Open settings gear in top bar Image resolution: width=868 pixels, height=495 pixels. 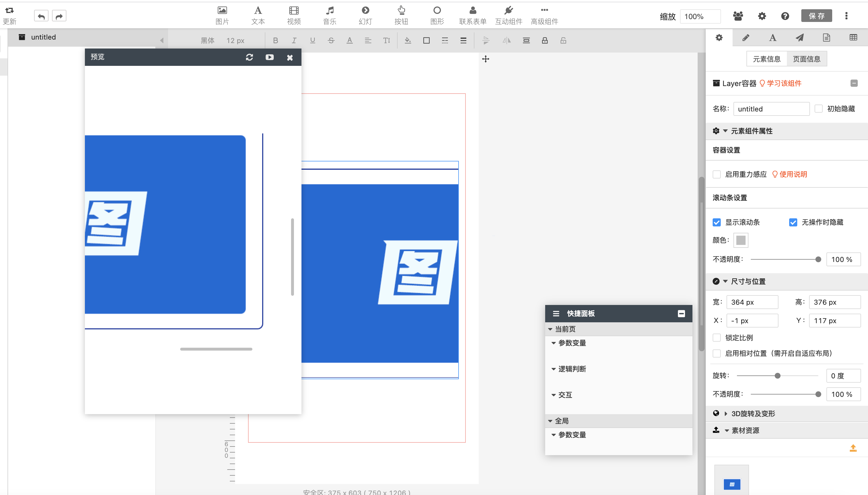pos(762,16)
